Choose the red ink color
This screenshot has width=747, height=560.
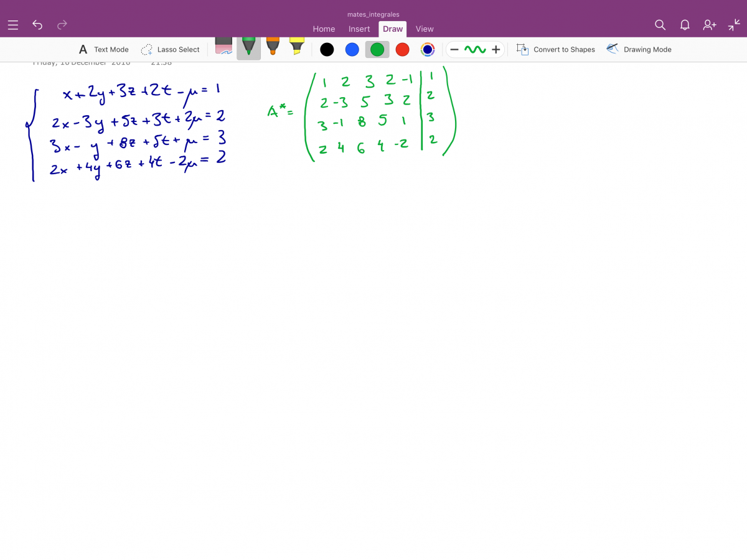click(402, 50)
